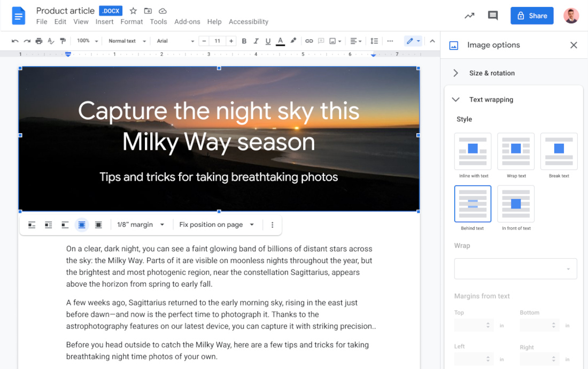Click the in-line icon on image toolbar
588x369 pixels.
32,225
